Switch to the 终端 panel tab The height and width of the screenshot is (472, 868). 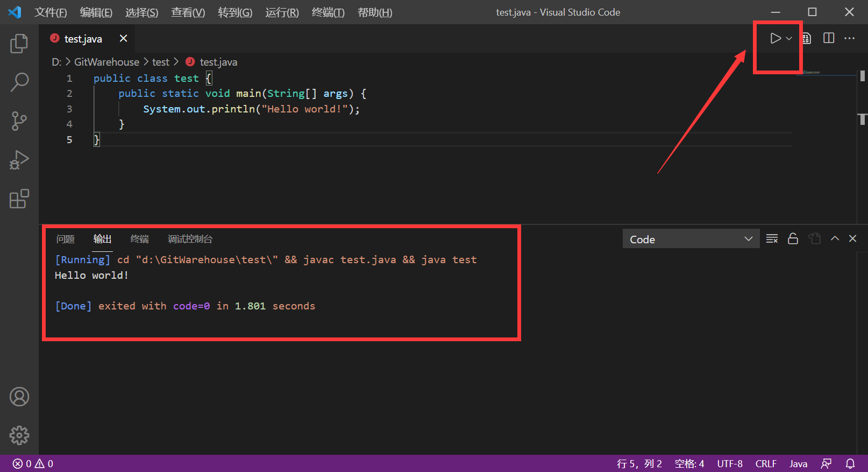coord(139,239)
